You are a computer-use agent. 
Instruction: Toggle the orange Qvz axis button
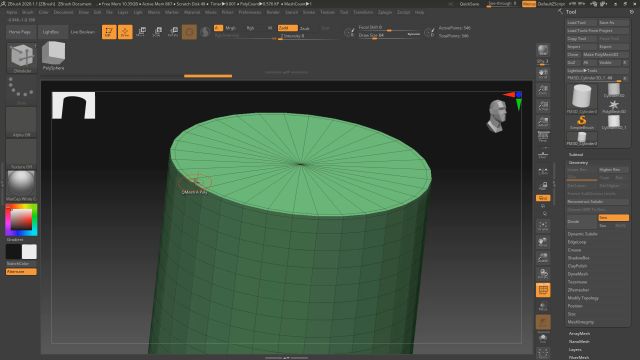pos(543,198)
